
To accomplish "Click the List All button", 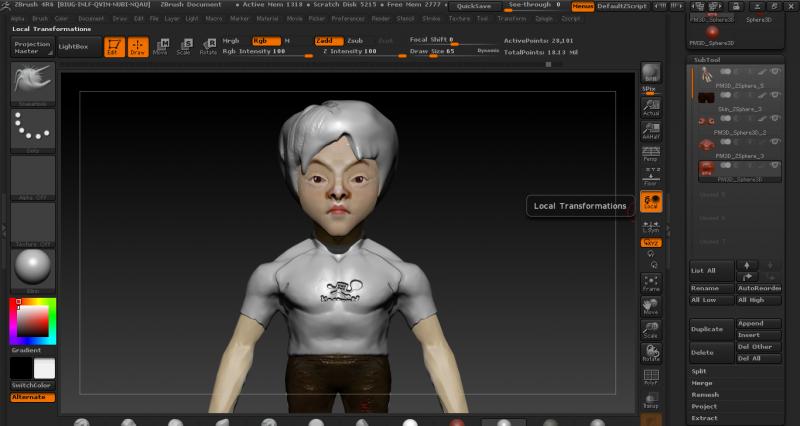I will point(711,271).
